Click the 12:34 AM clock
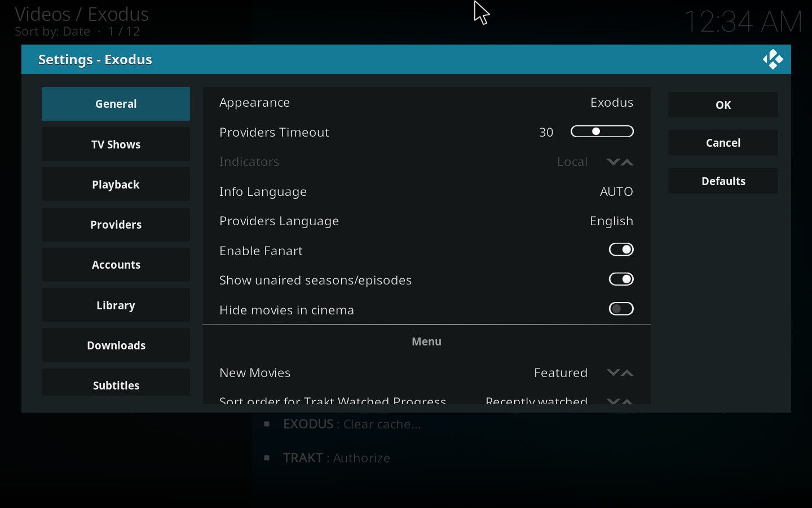 click(x=743, y=23)
